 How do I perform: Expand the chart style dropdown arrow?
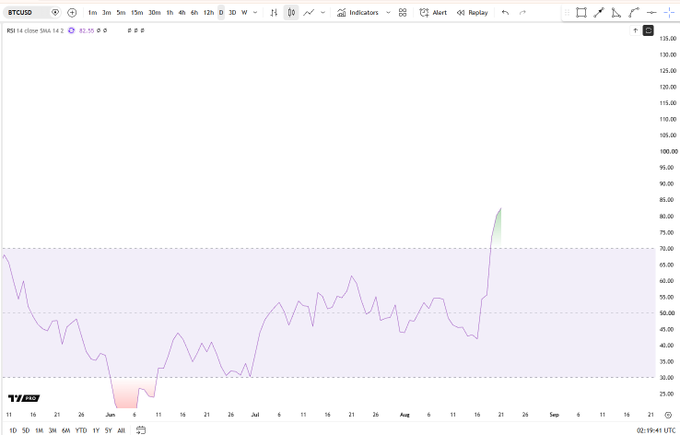[323, 13]
